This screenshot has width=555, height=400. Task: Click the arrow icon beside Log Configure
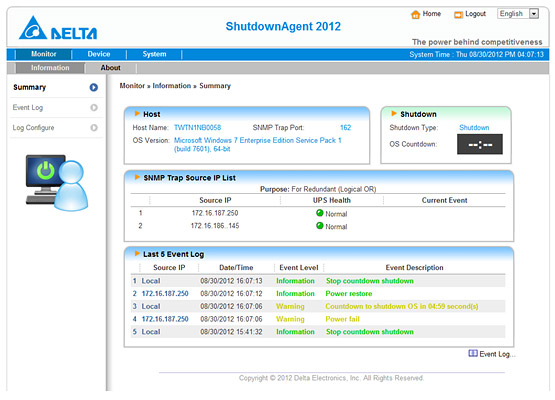tap(94, 128)
